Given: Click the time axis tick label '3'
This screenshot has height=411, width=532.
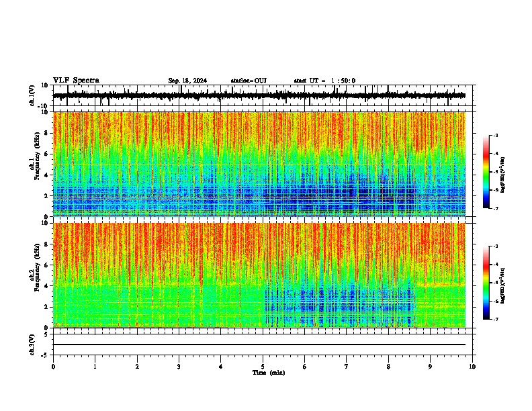Looking at the screenshot, I should tap(179, 367).
